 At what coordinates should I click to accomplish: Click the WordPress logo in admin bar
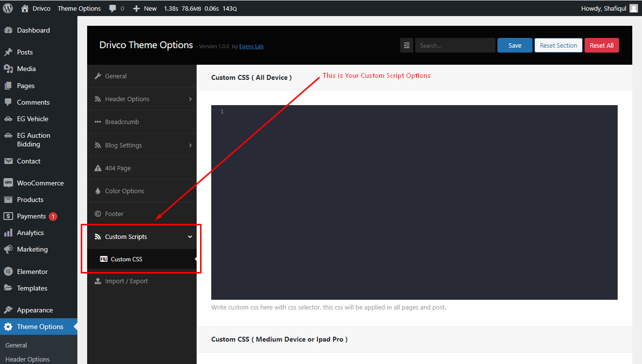point(8,8)
